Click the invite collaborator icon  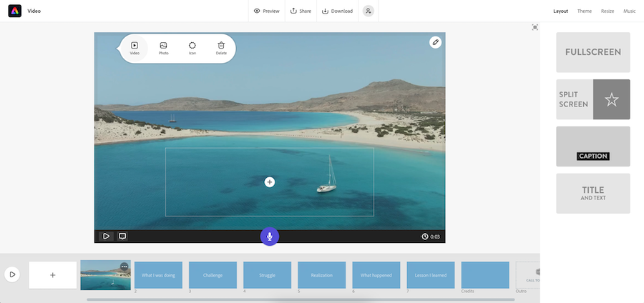click(368, 11)
